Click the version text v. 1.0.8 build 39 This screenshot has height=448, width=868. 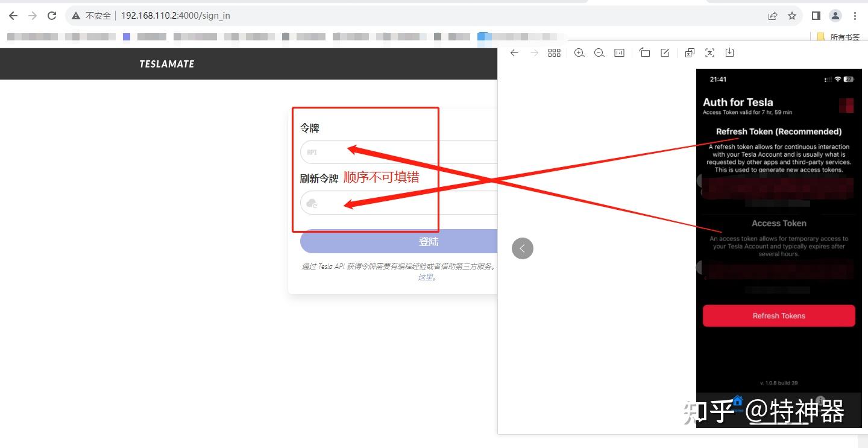coord(779,383)
